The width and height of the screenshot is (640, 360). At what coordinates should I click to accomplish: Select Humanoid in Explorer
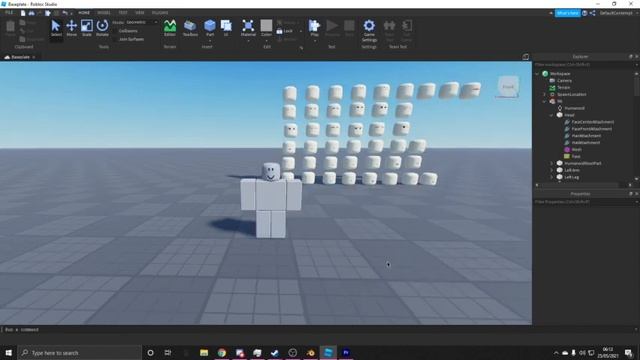coord(574,109)
